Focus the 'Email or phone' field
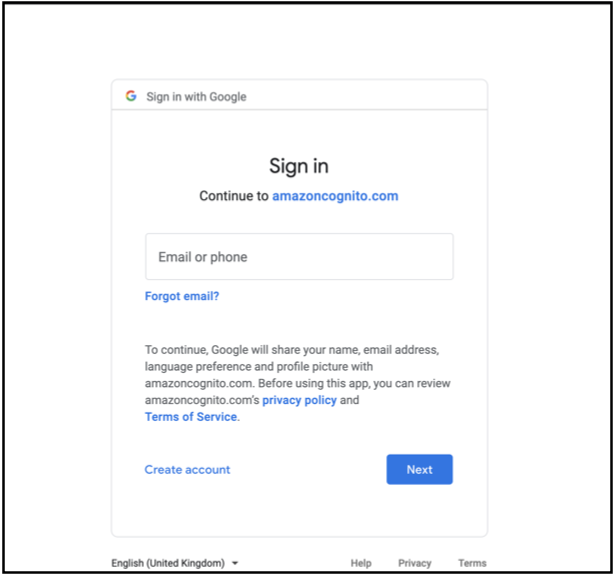The width and height of the screenshot is (616, 576). click(299, 257)
